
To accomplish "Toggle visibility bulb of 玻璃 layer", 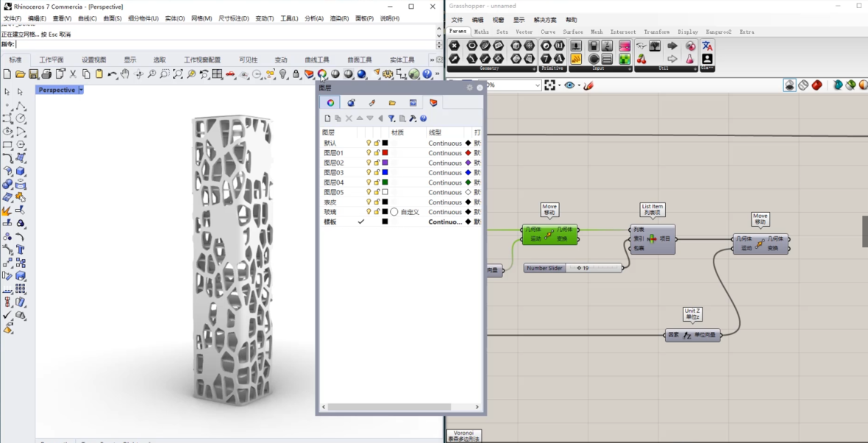I will click(x=369, y=212).
